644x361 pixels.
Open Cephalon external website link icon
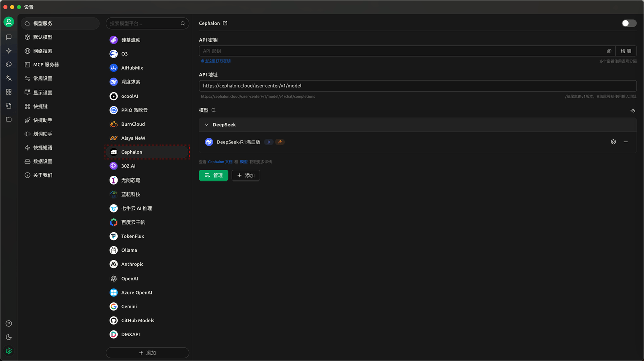pyautogui.click(x=225, y=23)
